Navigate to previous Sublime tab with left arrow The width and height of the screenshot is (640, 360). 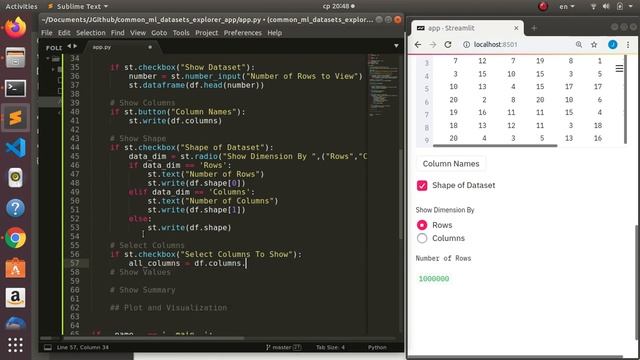pos(69,46)
